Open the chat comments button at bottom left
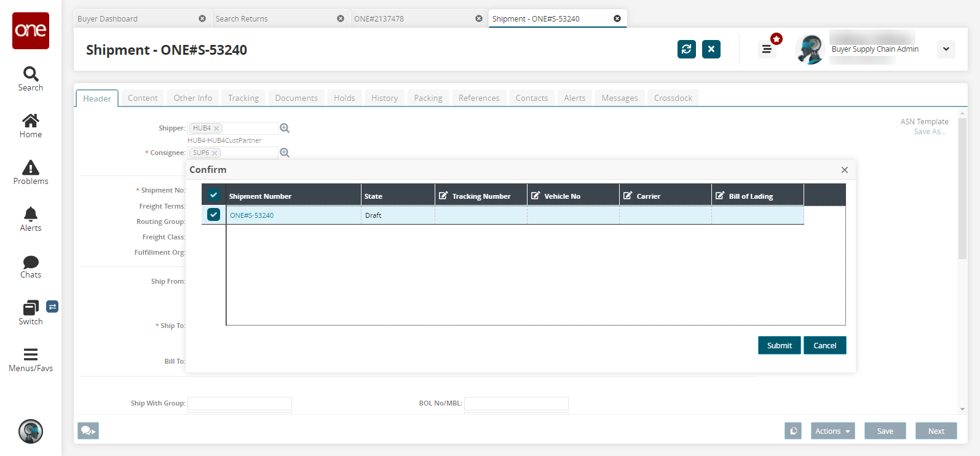This screenshot has height=456, width=980. [88, 431]
